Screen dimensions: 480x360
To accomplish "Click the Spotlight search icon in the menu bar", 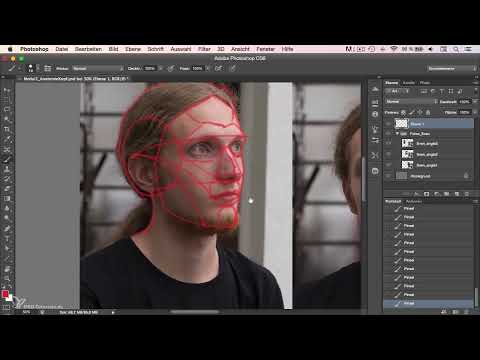I will click(456, 49).
